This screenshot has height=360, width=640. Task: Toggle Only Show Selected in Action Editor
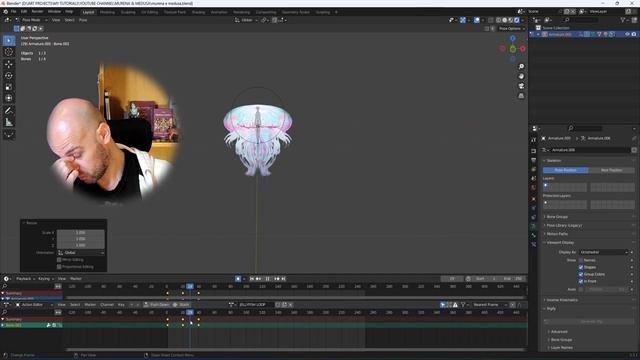[x=443, y=305]
